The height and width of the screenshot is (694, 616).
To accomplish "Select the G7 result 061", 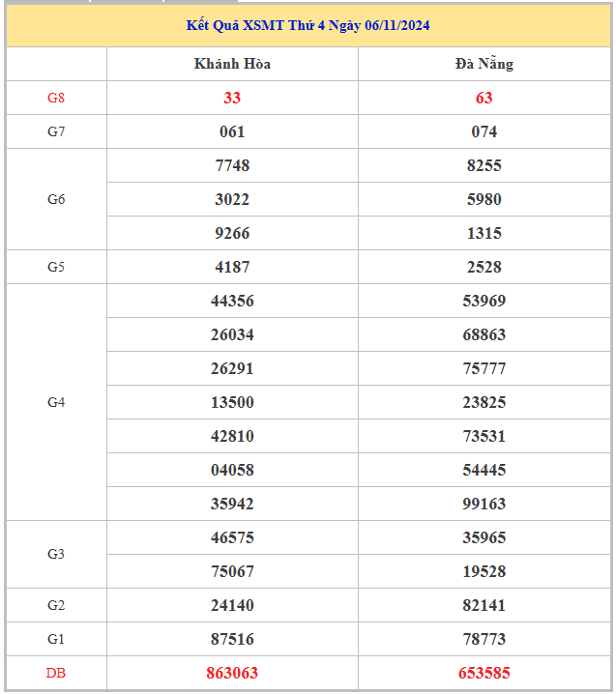I will click(x=232, y=131).
